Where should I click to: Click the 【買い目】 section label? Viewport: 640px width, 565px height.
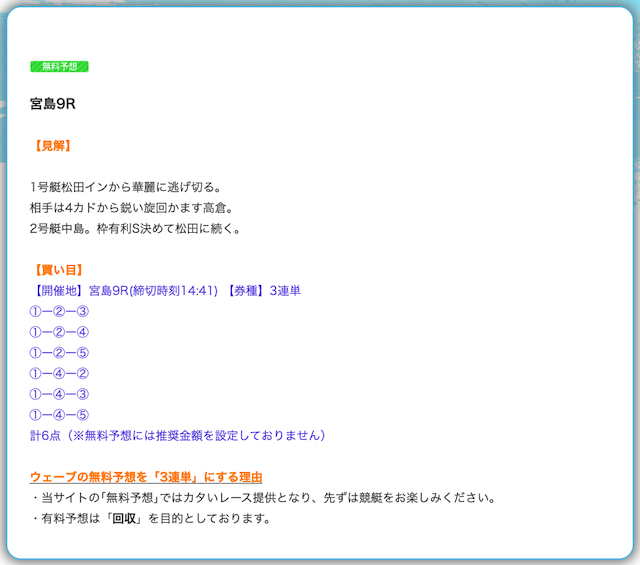coord(59,270)
